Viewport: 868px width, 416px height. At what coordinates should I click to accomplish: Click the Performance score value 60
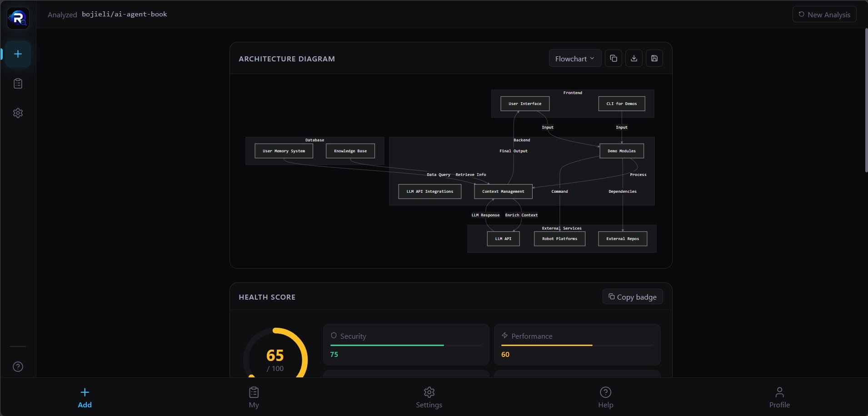[x=505, y=355]
